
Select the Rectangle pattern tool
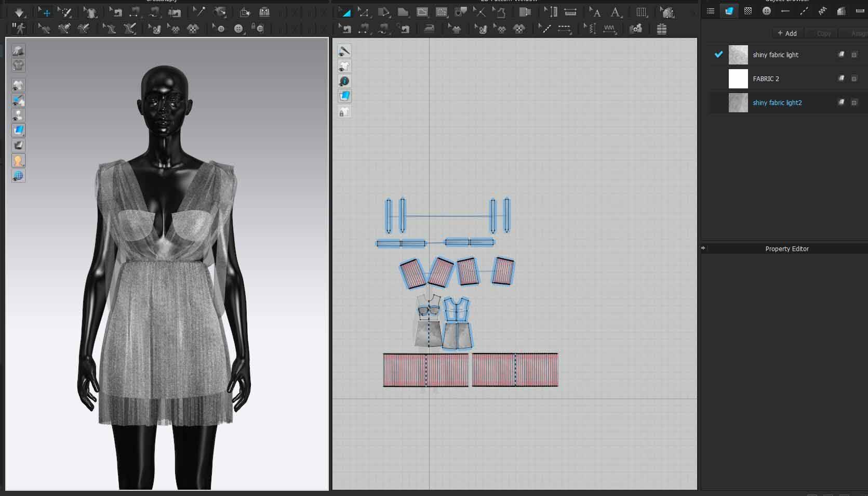click(x=403, y=12)
